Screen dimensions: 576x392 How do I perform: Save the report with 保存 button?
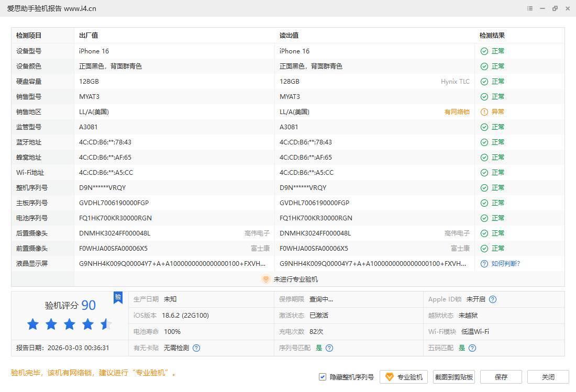click(x=501, y=377)
